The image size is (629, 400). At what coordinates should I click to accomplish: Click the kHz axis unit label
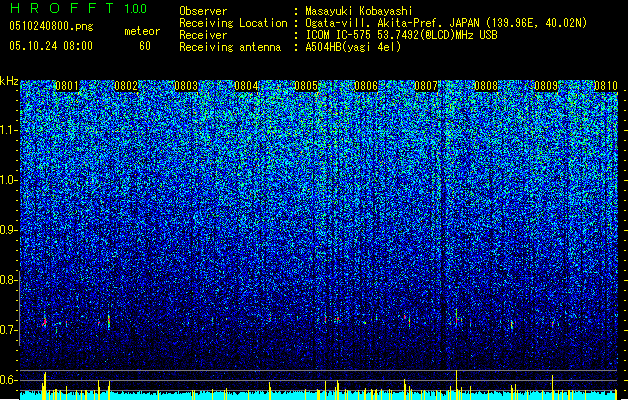pos(9,81)
